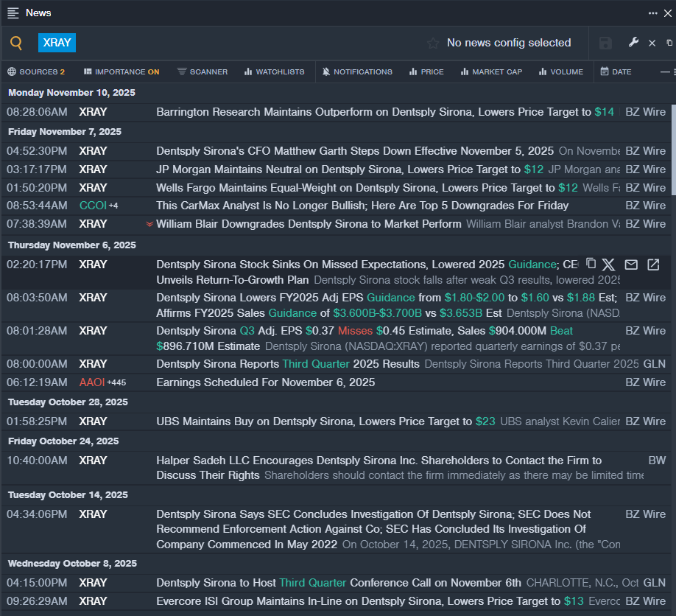Open the Watchlists filter dropdown
The image size is (676, 616).
pyautogui.click(x=274, y=71)
